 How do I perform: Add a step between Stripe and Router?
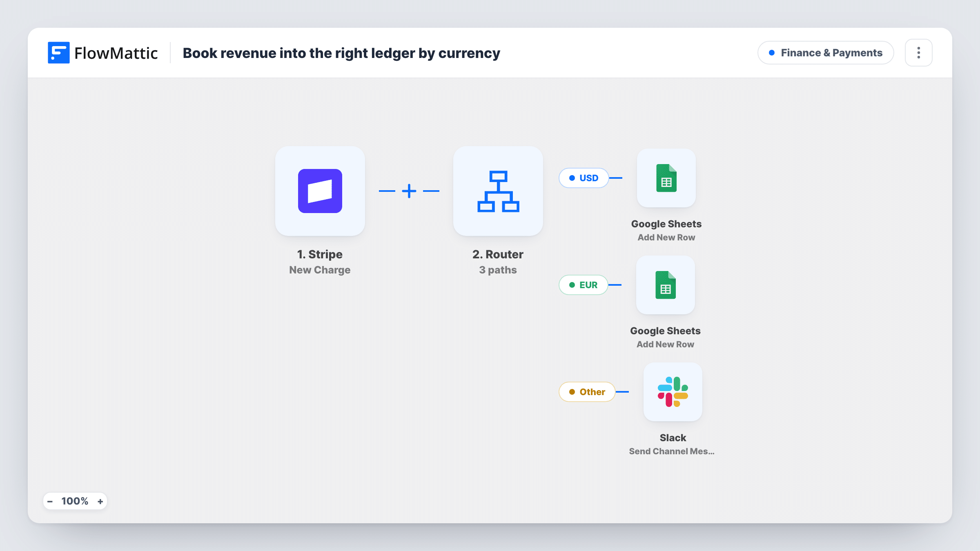tap(409, 191)
